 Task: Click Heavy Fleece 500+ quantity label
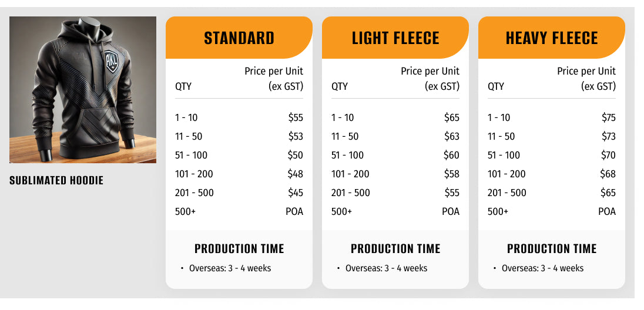(x=498, y=211)
